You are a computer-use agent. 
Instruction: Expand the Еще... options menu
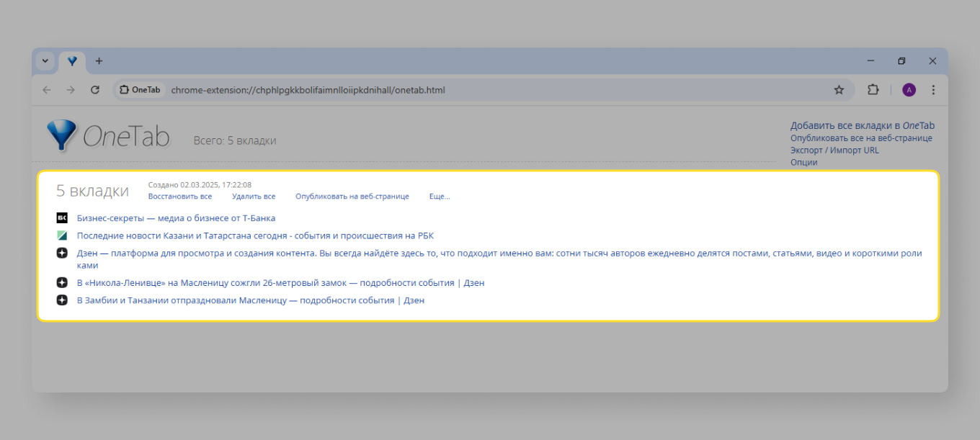click(439, 197)
